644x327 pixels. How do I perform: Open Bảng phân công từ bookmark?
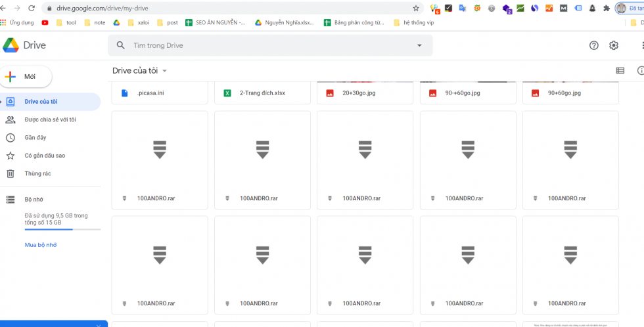[354, 23]
